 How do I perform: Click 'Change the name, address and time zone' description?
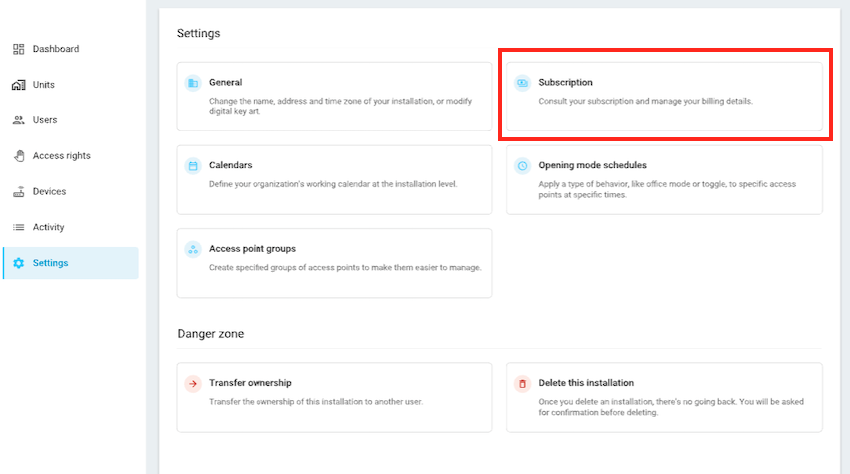[x=340, y=106]
